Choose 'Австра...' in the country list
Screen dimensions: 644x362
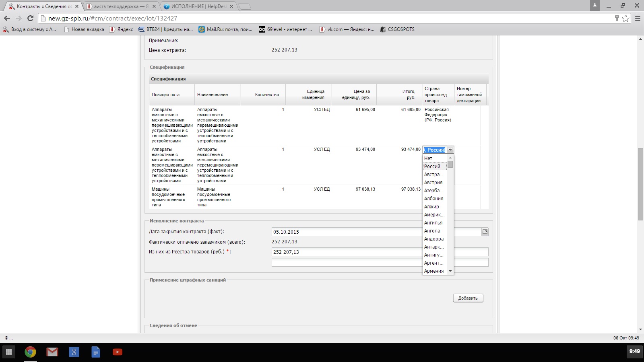pyautogui.click(x=435, y=175)
